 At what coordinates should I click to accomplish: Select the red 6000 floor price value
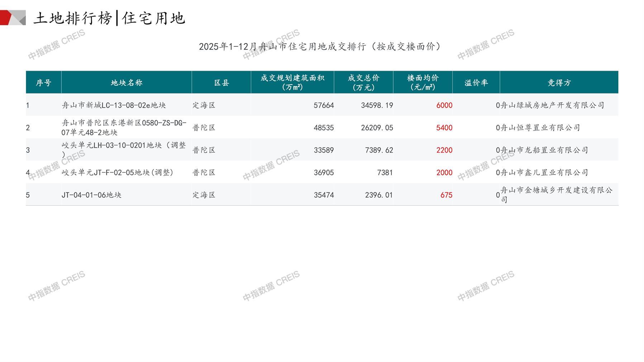(444, 105)
